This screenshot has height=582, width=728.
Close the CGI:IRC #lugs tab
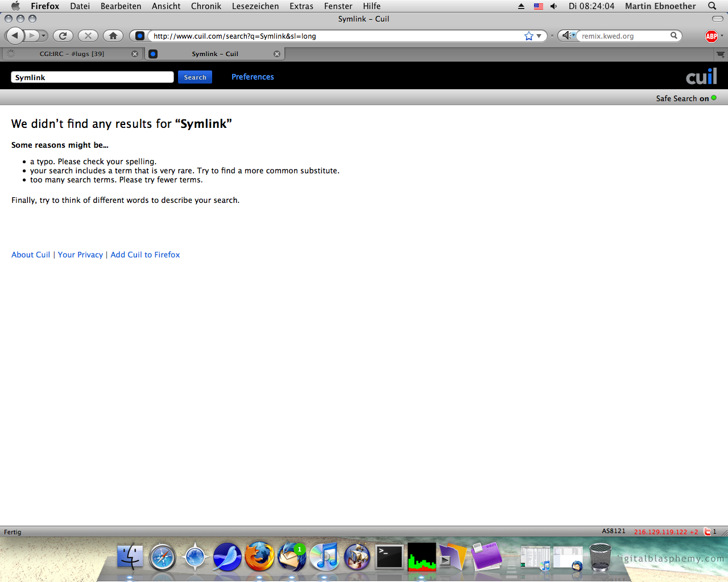pyautogui.click(x=135, y=54)
